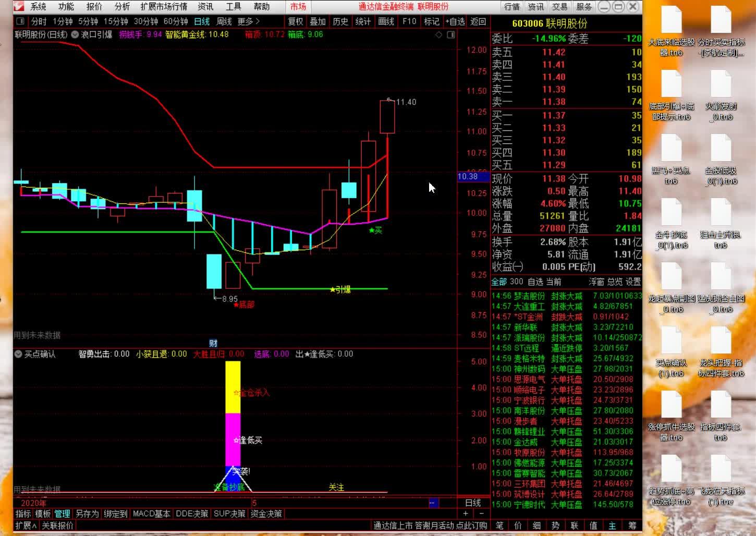The width and height of the screenshot is (756, 536).
Task: Open the F10 company info
Action: tap(409, 21)
